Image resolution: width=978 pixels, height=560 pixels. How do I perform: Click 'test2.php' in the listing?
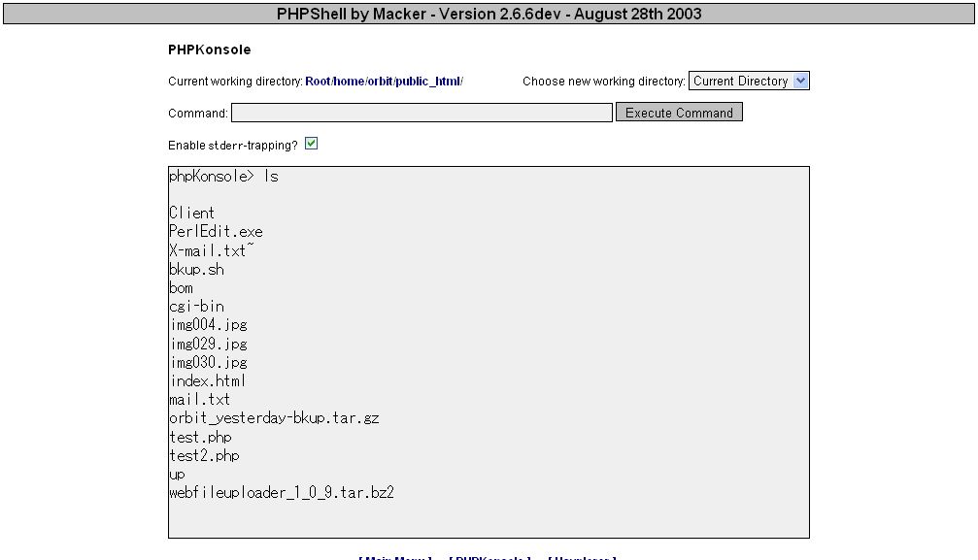coord(204,456)
